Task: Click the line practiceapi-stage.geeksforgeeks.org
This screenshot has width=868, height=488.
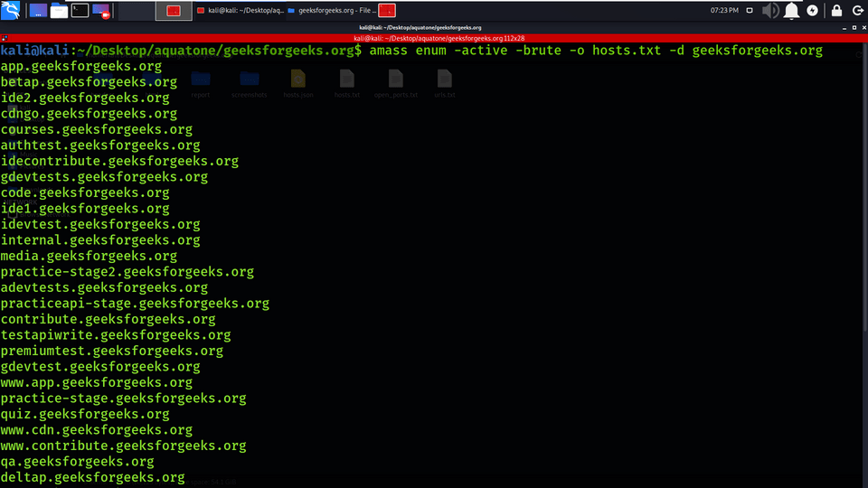Action: pyautogui.click(x=135, y=304)
